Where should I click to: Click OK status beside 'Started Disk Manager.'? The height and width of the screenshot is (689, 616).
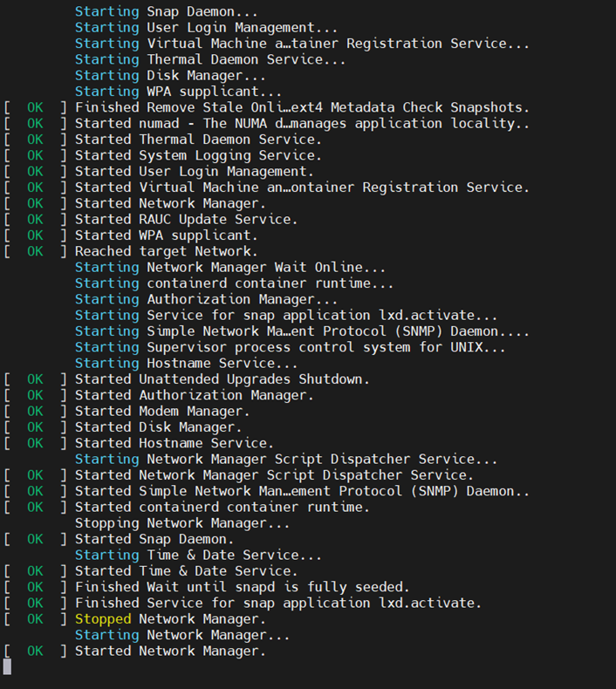coord(35,427)
